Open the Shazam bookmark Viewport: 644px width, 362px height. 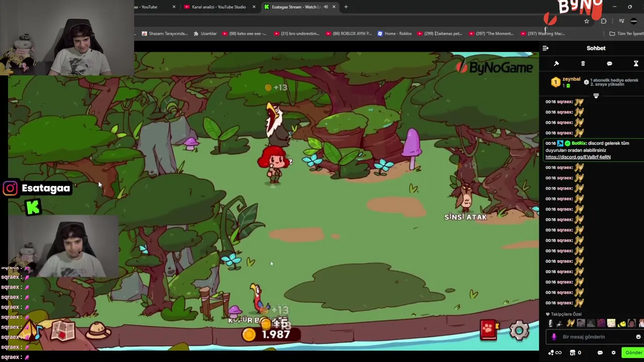coord(164,34)
